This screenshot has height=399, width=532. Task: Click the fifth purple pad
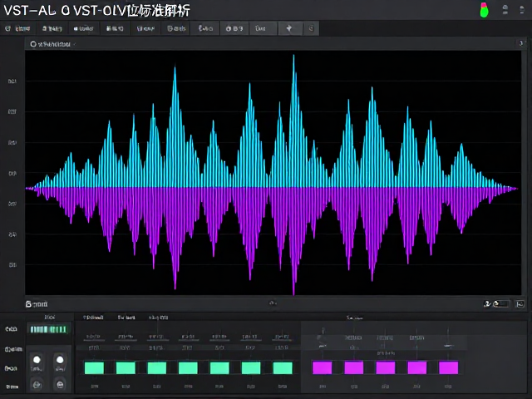449,367
